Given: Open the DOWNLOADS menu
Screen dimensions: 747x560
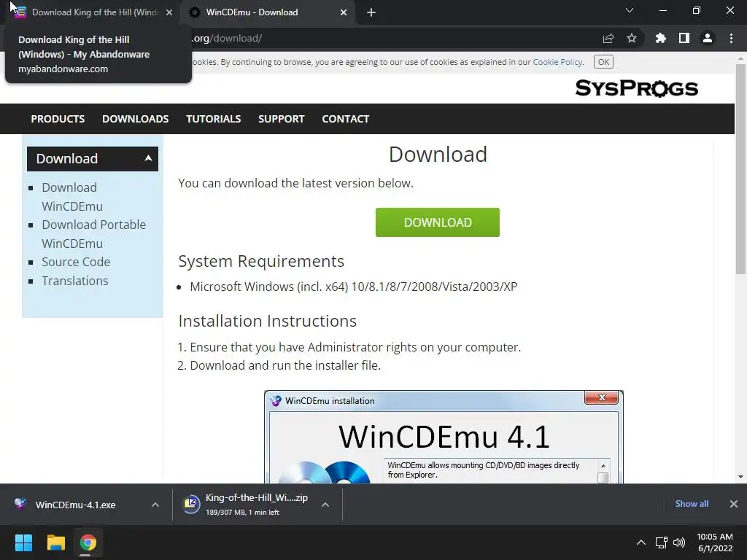Looking at the screenshot, I should pyautogui.click(x=135, y=119).
